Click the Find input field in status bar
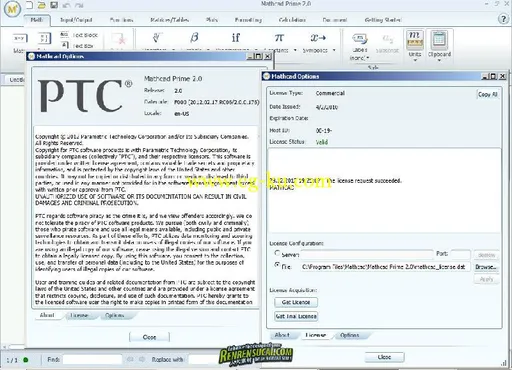 (x=92, y=359)
